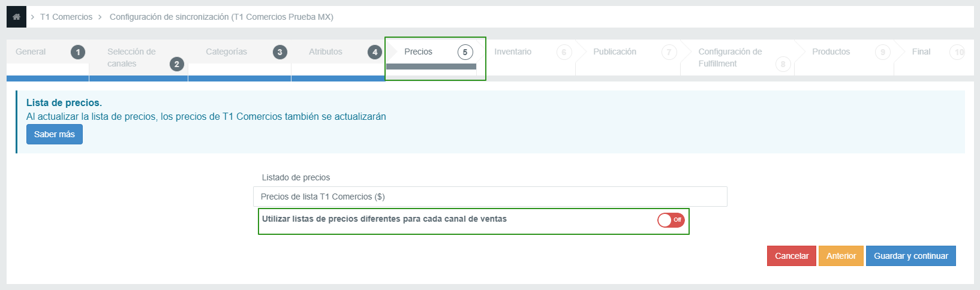Toggle different price lists per sales channel
Image resolution: width=980 pixels, height=290 pixels.
[671, 220]
